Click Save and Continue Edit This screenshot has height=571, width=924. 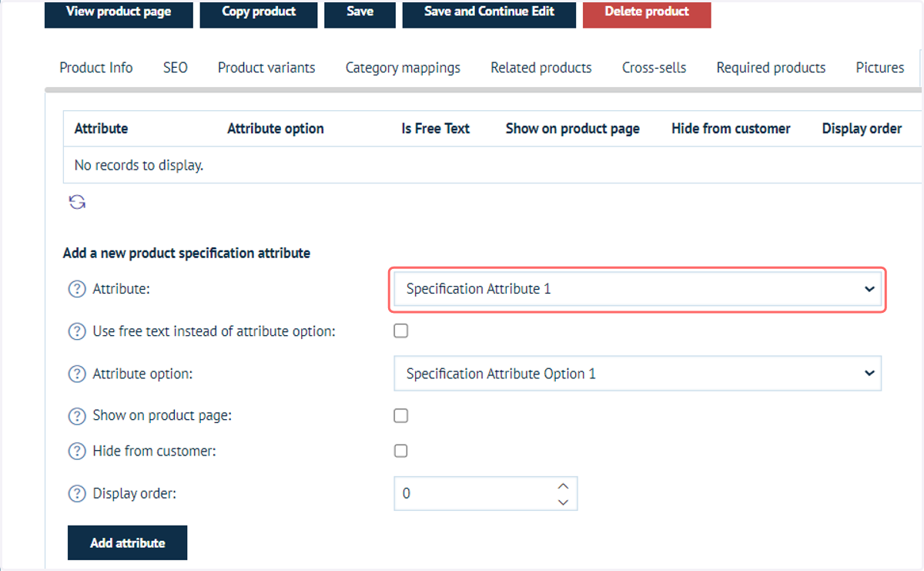point(489,13)
